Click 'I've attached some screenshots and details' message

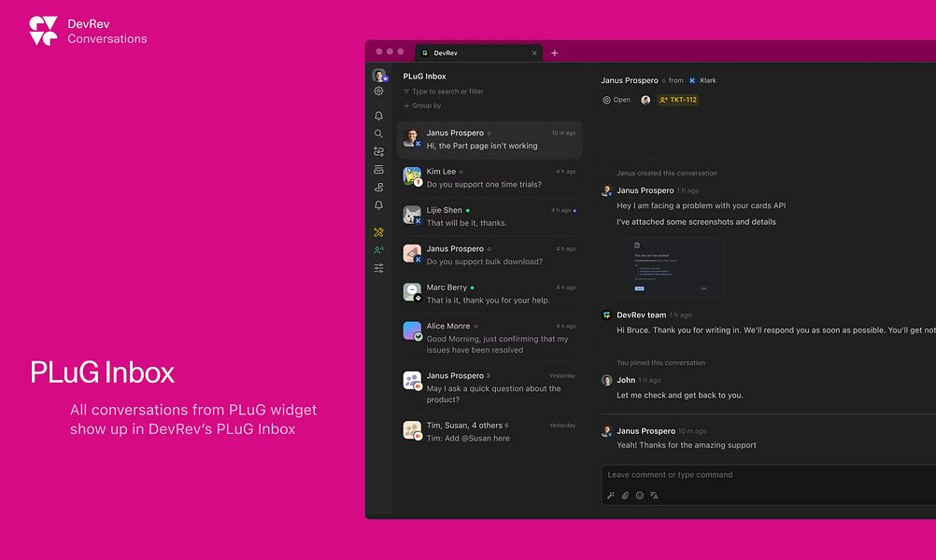(696, 222)
